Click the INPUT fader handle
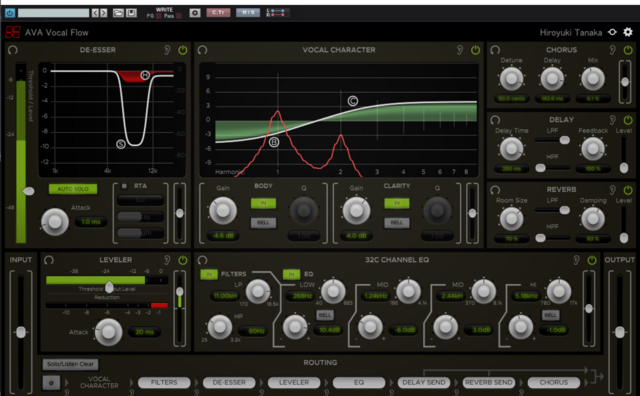 21,332
